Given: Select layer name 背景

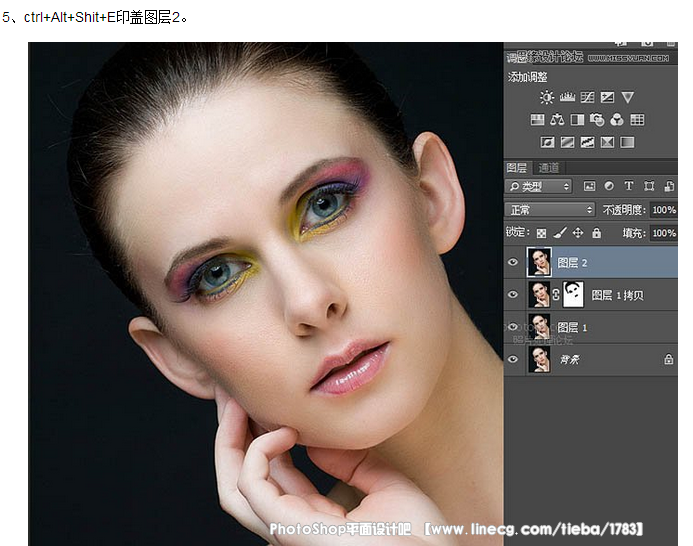Looking at the screenshot, I should click(x=569, y=359).
